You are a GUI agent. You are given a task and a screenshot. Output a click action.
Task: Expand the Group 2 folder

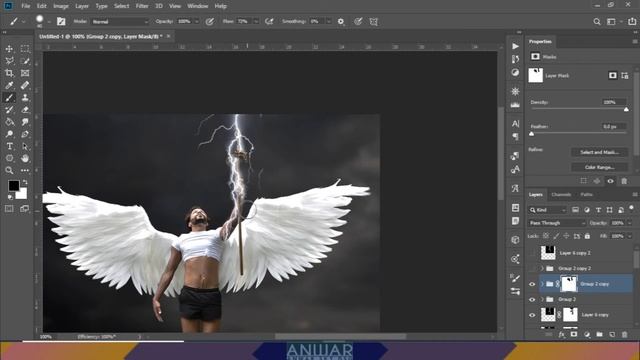point(542,300)
